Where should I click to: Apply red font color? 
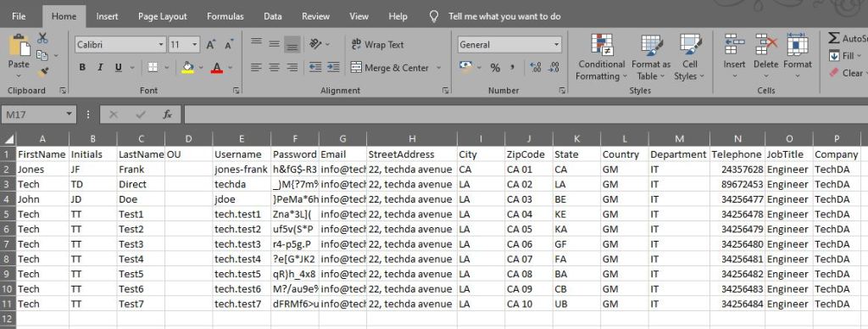(x=217, y=68)
